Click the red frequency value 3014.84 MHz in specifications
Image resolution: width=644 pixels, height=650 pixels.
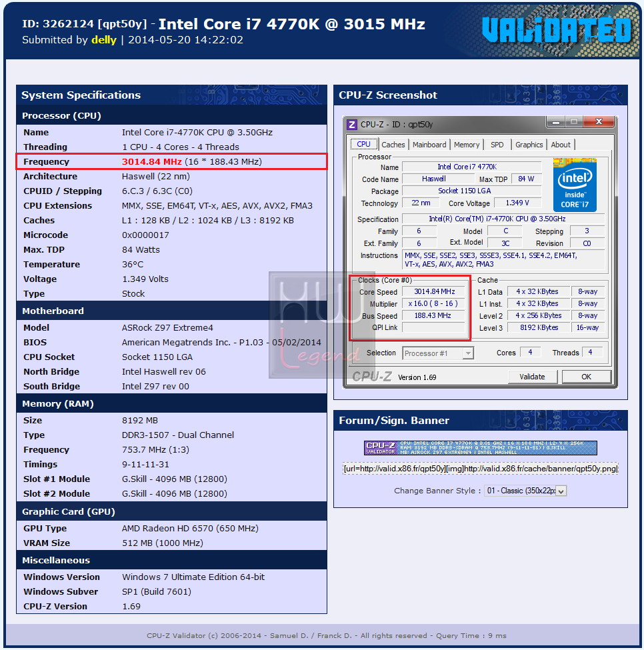coord(152,162)
